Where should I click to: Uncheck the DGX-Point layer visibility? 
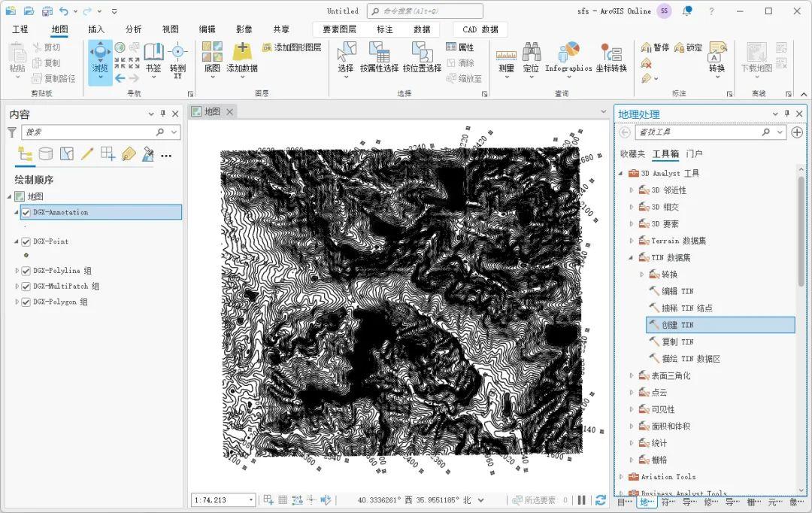point(26,241)
